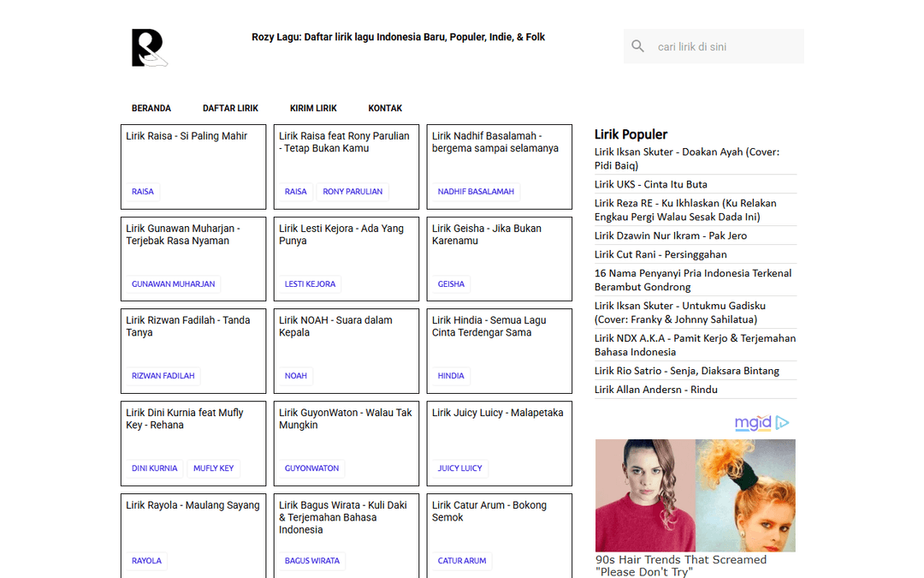Open popular Lirik Allan Andersn Rindu
The image size is (924, 578).
(x=656, y=390)
